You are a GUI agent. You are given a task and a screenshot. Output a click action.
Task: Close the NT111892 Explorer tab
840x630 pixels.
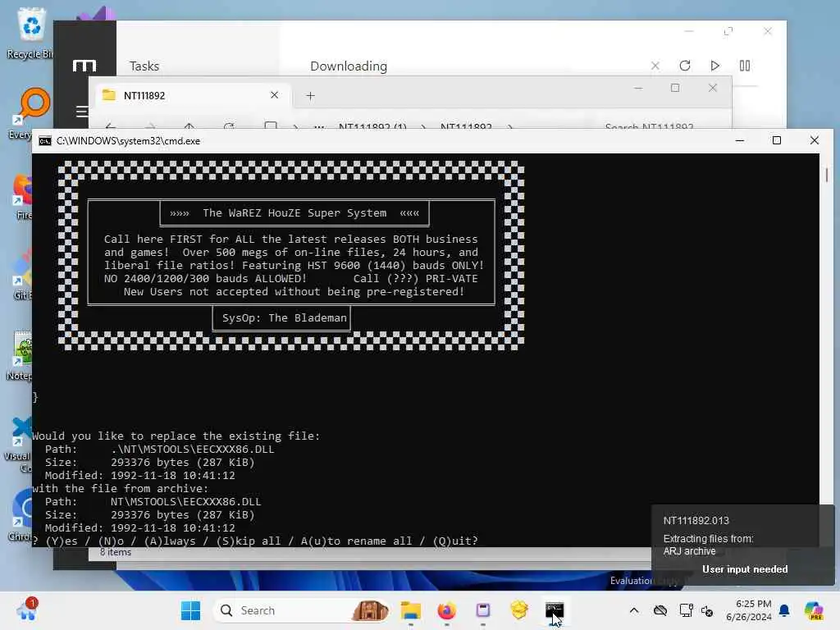pyautogui.click(x=274, y=95)
